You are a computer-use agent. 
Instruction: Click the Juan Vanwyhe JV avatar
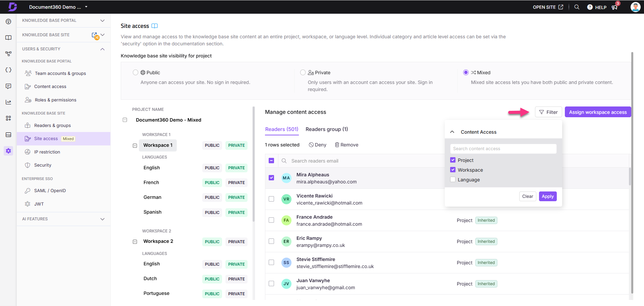tap(286, 283)
